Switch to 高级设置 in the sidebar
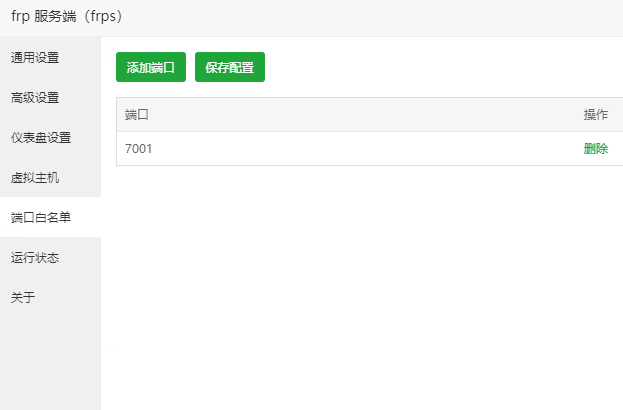Image resolution: width=623 pixels, height=410 pixels. point(35,97)
